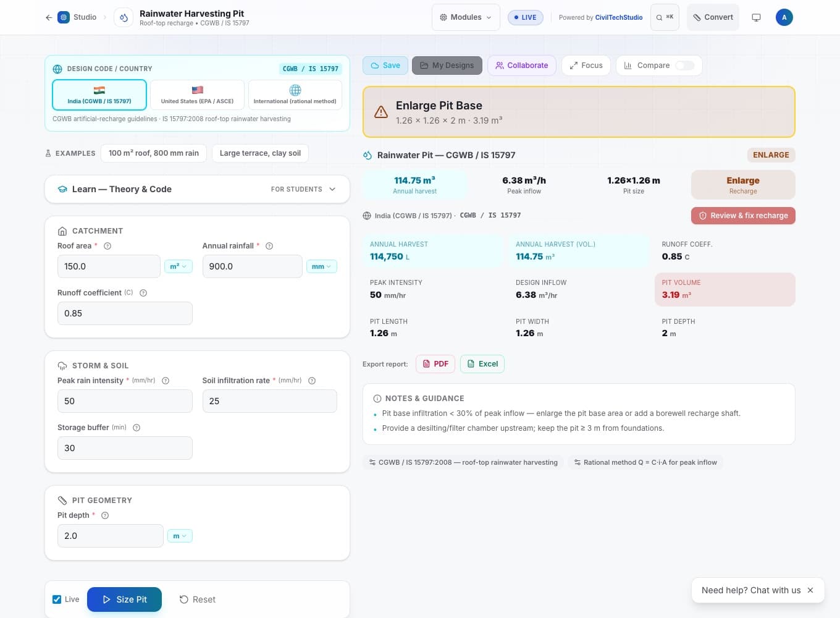Viewport: 840px width, 618px height.
Task: Open the user avatar A
Action: click(784, 17)
